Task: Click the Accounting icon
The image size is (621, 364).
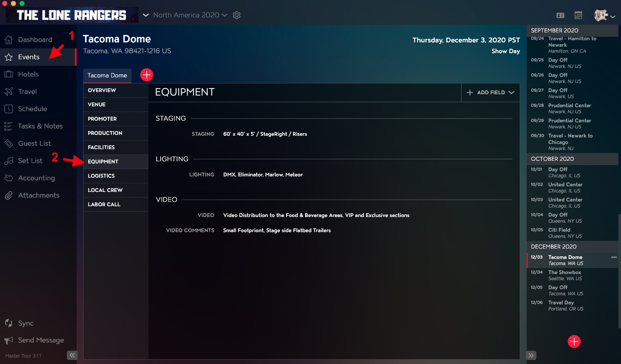Action: tap(9, 178)
